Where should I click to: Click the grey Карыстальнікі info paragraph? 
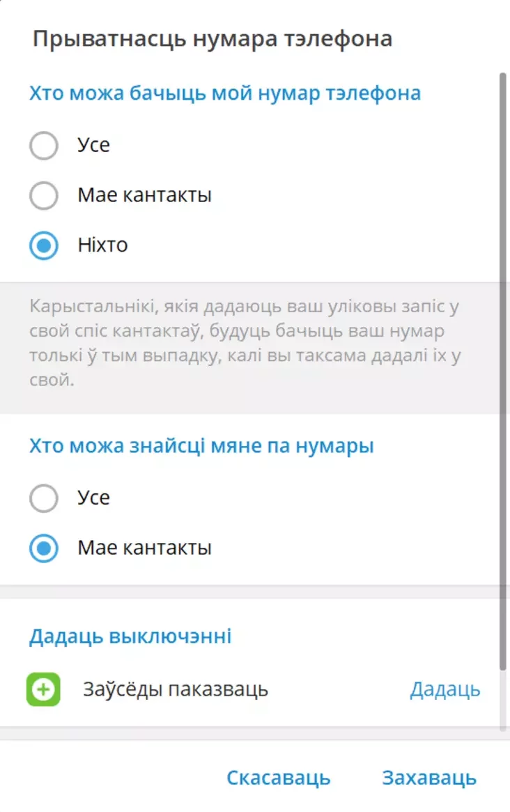(245, 344)
